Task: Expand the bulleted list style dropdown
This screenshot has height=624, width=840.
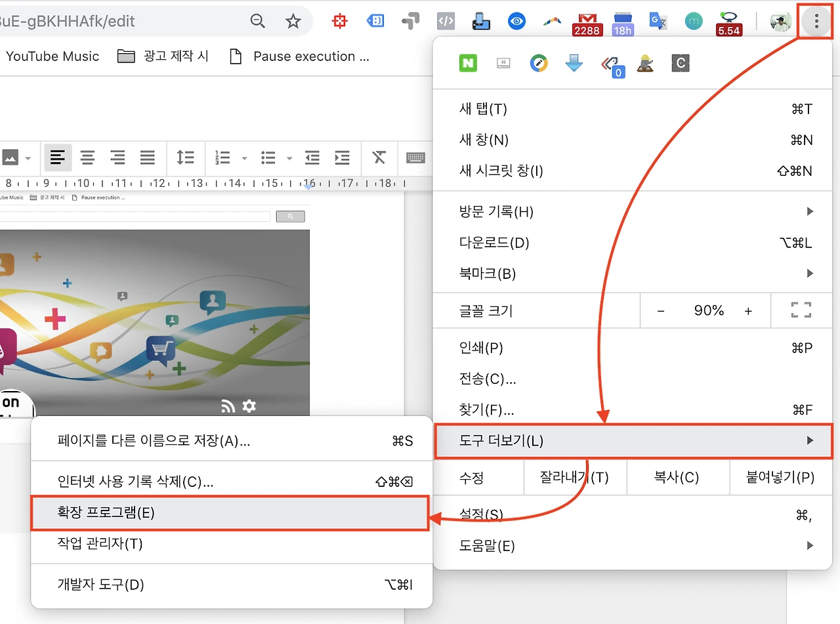Action: (289, 158)
